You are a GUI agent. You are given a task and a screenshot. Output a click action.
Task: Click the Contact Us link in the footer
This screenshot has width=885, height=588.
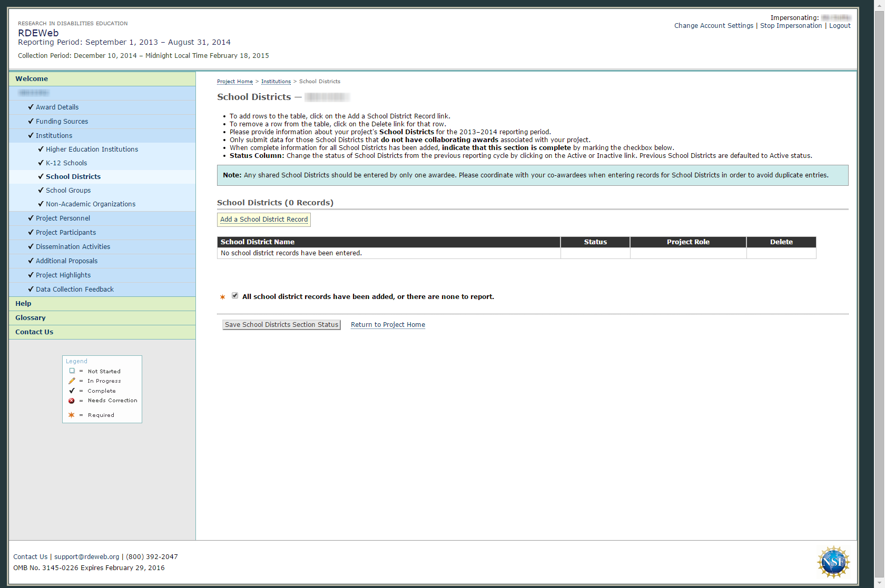click(x=30, y=557)
